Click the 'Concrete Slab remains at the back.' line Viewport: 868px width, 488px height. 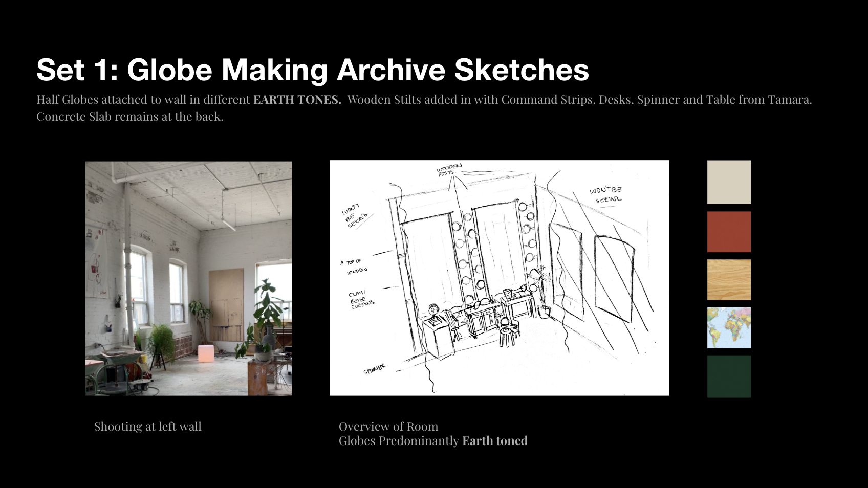point(130,117)
